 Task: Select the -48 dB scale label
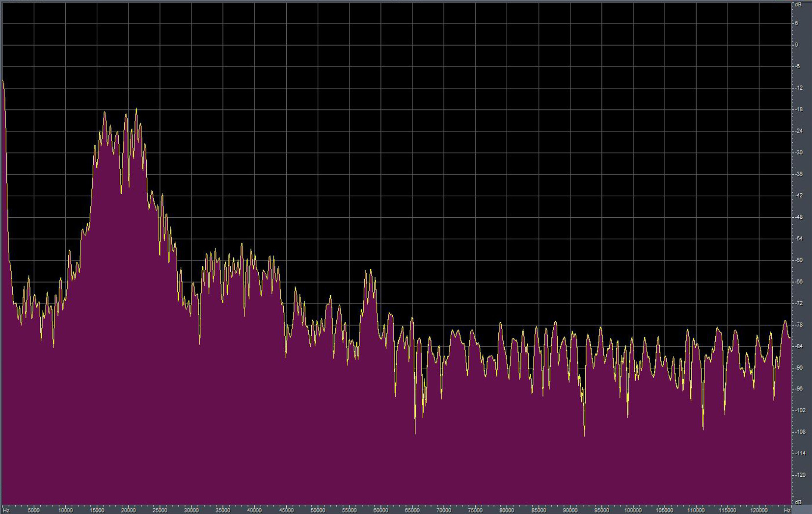798,217
